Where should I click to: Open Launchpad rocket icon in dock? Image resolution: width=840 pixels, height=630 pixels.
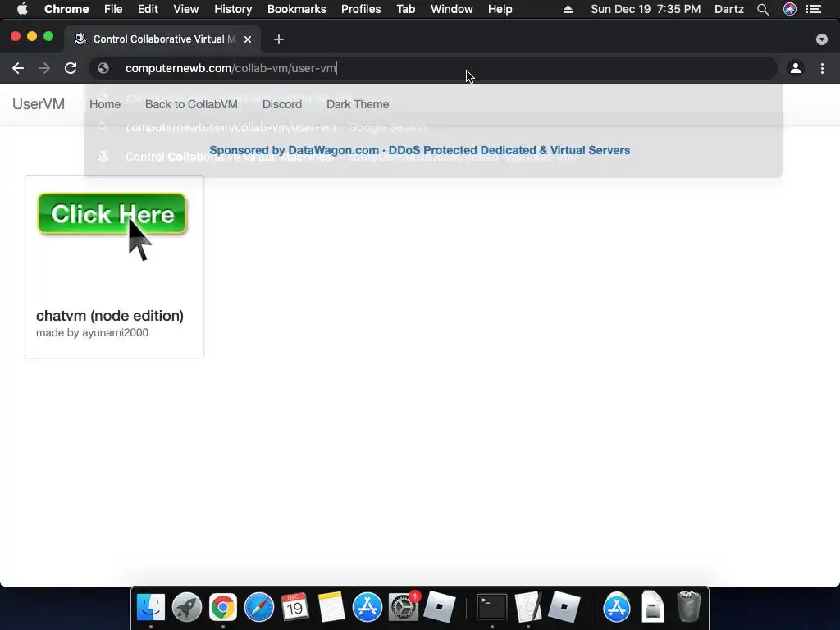[187, 608]
